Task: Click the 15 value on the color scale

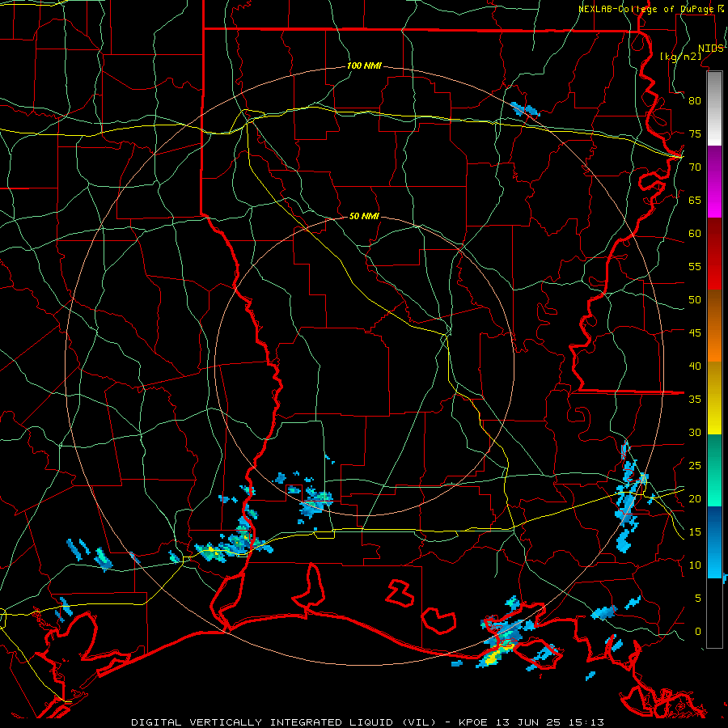Action: pyautogui.click(x=695, y=532)
